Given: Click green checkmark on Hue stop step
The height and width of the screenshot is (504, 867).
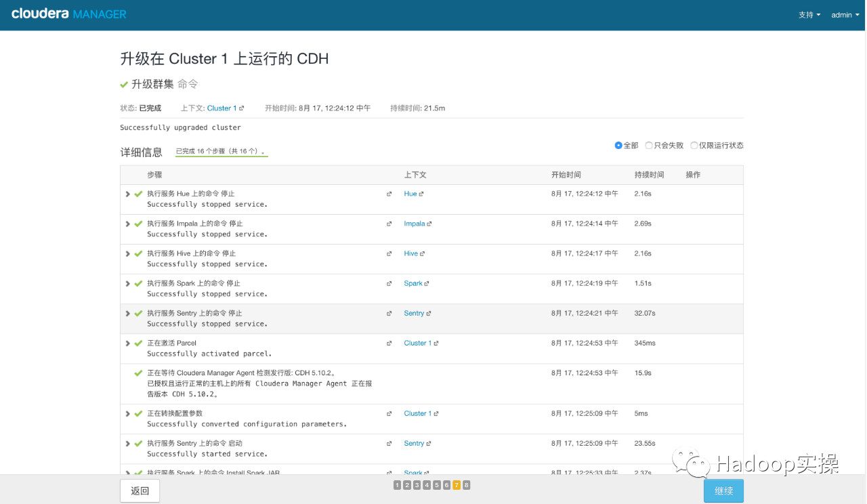Looking at the screenshot, I should click(138, 194).
